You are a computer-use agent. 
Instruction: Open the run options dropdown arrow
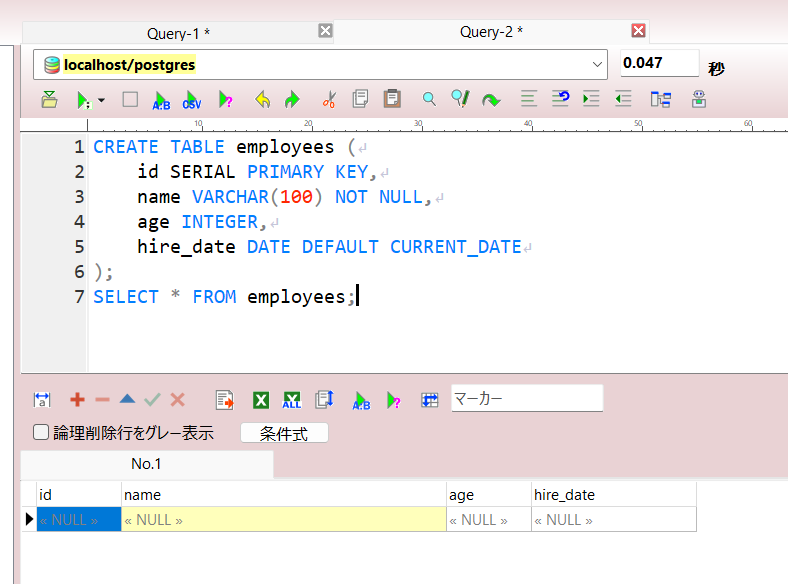point(101,101)
